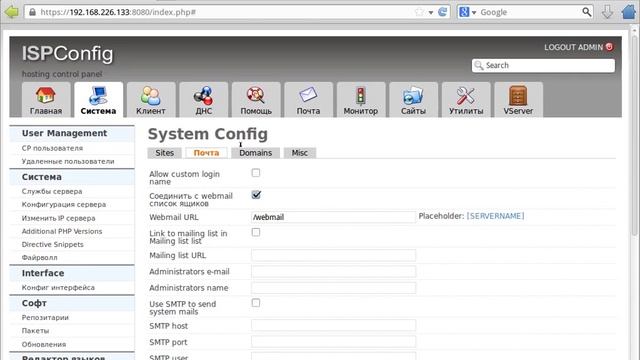Open the Клиент module

tap(151, 100)
